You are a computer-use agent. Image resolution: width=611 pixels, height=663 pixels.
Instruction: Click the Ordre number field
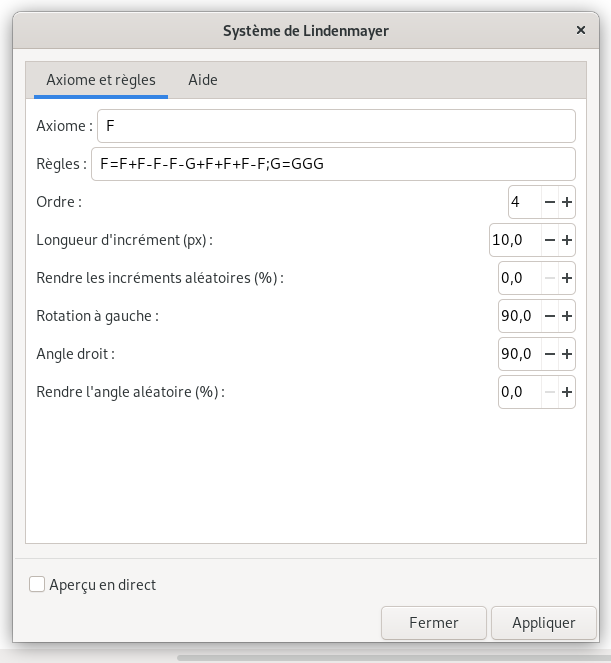pyautogui.click(x=525, y=202)
